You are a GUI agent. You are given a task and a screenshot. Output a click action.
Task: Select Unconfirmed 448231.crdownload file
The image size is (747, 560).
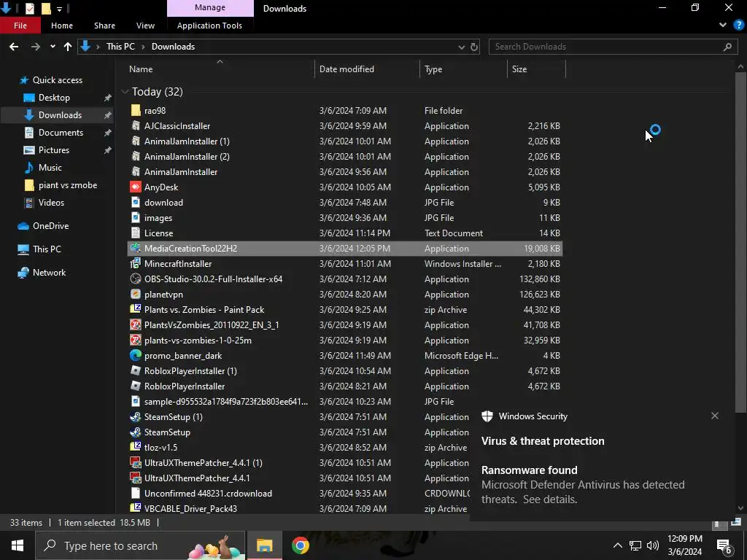[x=208, y=494]
